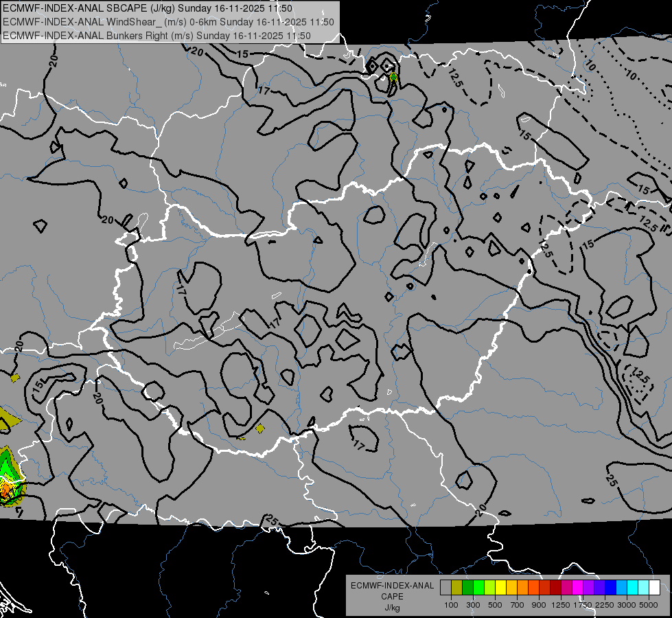672x618 pixels.
Task: Click the purple legend swatch
Action: pos(589,588)
